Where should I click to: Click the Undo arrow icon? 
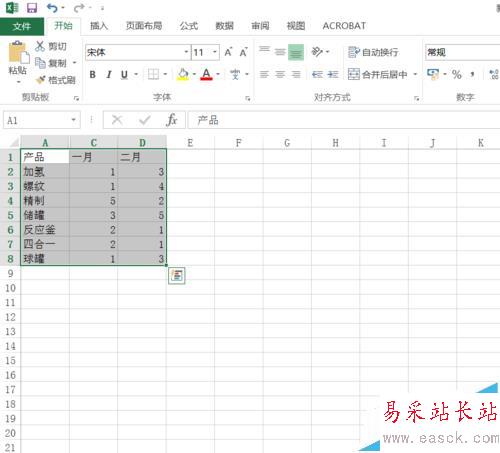tap(52, 8)
